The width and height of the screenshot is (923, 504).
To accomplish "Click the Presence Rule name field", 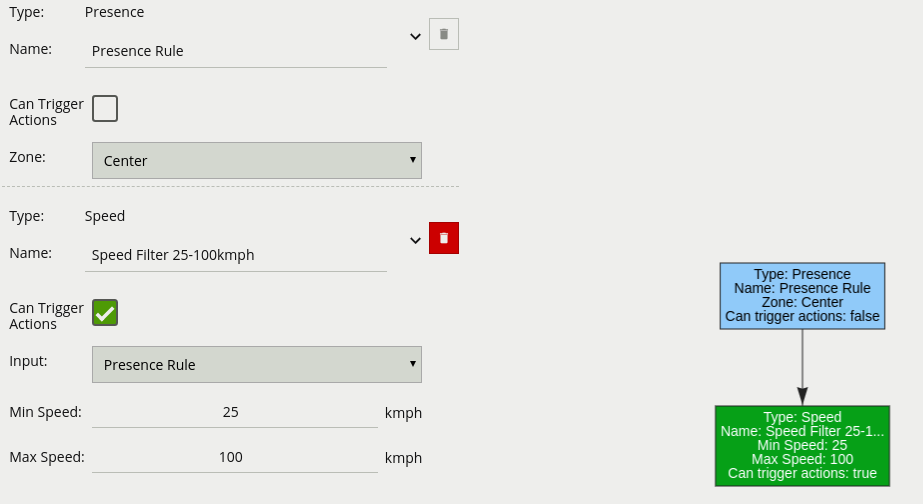I will point(235,51).
